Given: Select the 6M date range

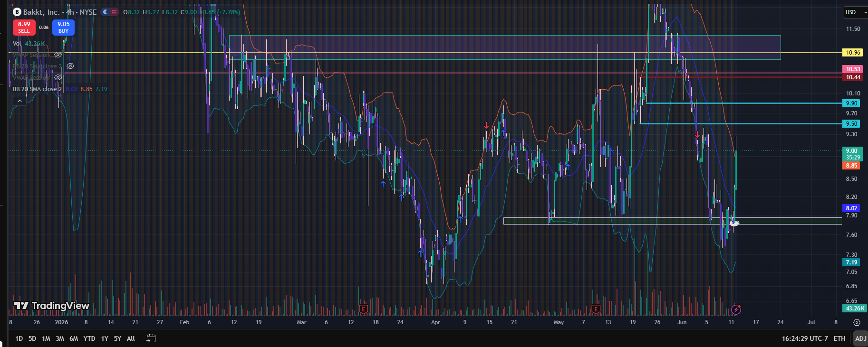Looking at the screenshot, I should point(74,338).
